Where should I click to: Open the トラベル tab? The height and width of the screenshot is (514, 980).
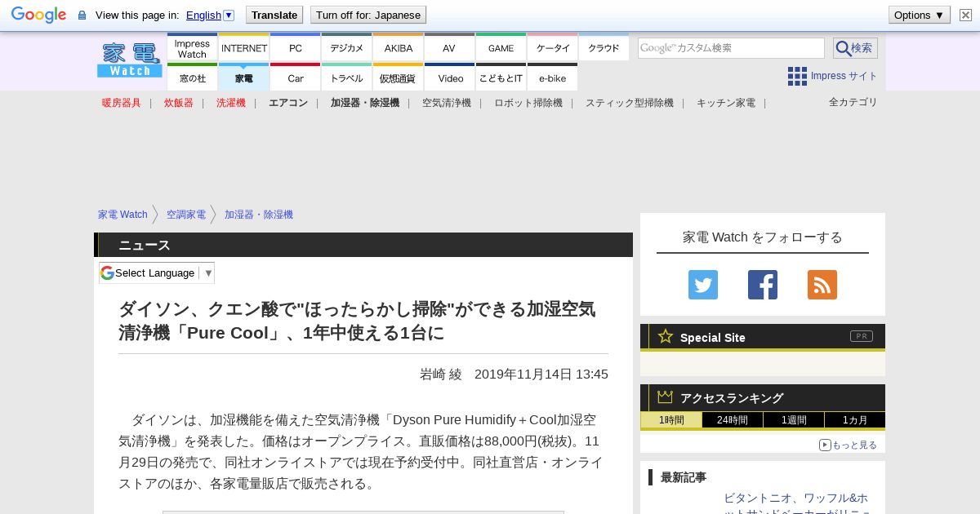tap(346, 78)
